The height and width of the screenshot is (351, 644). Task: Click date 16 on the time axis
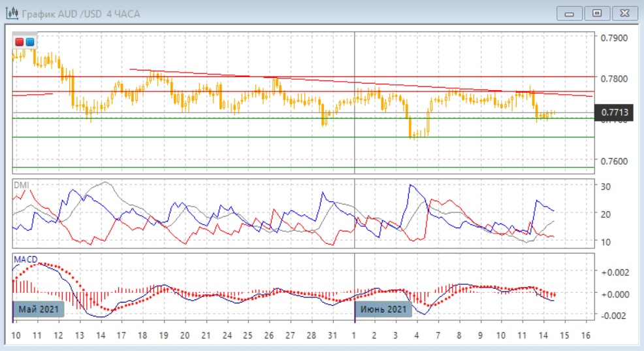pos(585,335)
